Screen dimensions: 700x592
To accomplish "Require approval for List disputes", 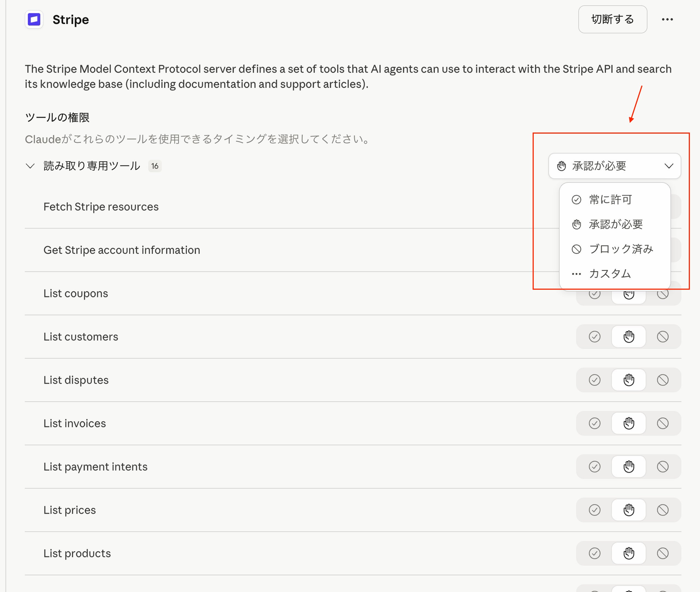I will 628,380.
